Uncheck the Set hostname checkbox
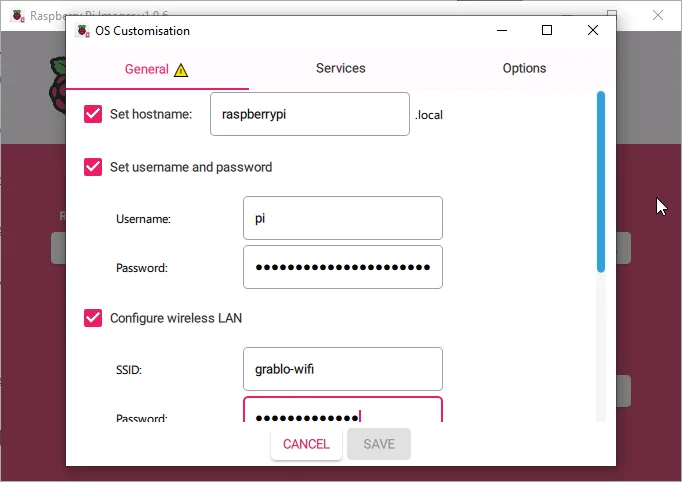 [x=93, y=114]
